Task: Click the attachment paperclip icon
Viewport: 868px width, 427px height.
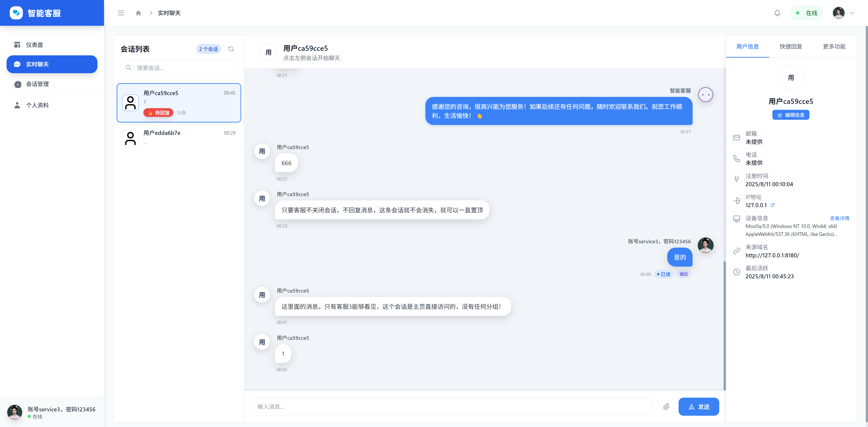Action: pos(666,407)
